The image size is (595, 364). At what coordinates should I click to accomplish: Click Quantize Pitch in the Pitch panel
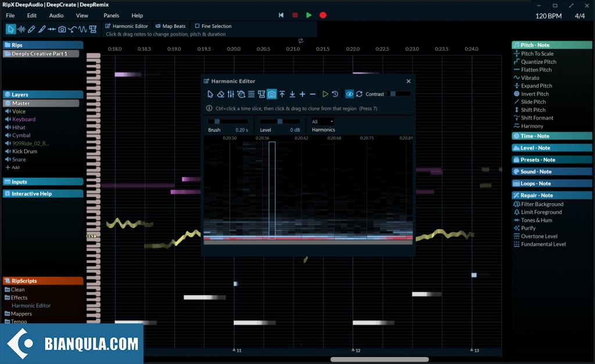pyautogui.click(x=539, y=62)
